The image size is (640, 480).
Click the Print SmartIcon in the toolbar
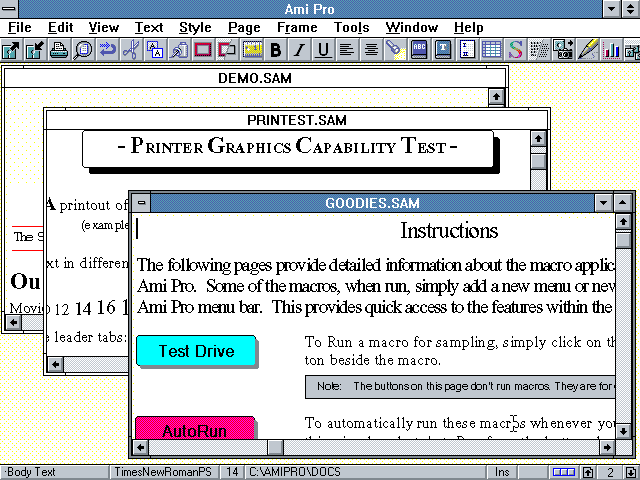click(x=59, y=49)
